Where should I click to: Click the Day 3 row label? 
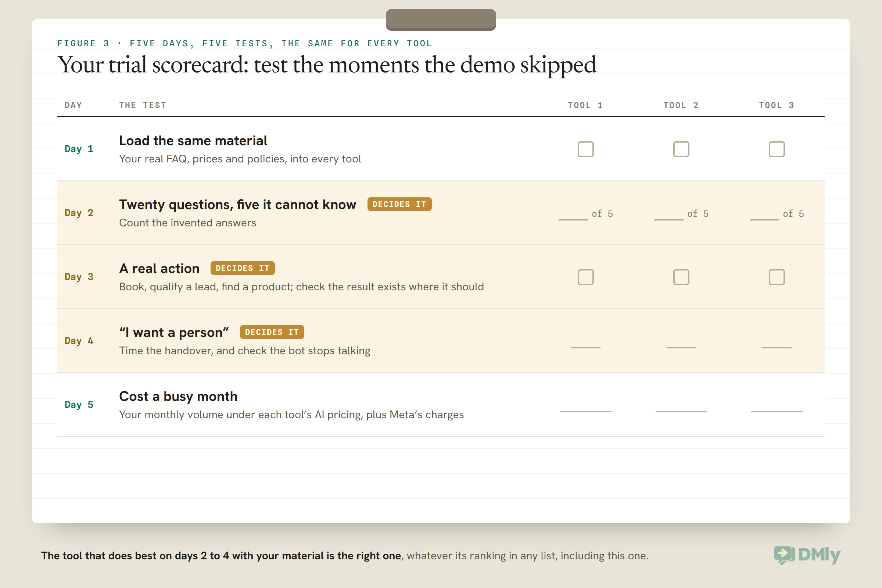pyautogui.click(x=79, y=277)
